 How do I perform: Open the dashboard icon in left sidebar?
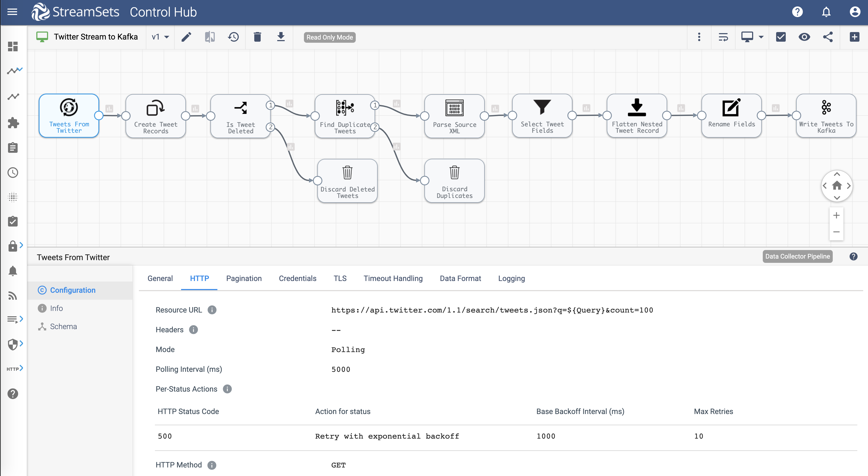[13, 46]
